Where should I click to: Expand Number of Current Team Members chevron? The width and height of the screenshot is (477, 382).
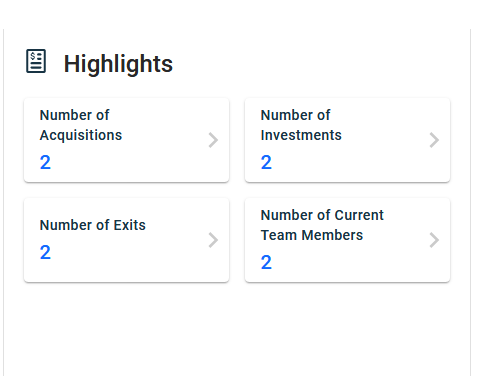point(434,240)
